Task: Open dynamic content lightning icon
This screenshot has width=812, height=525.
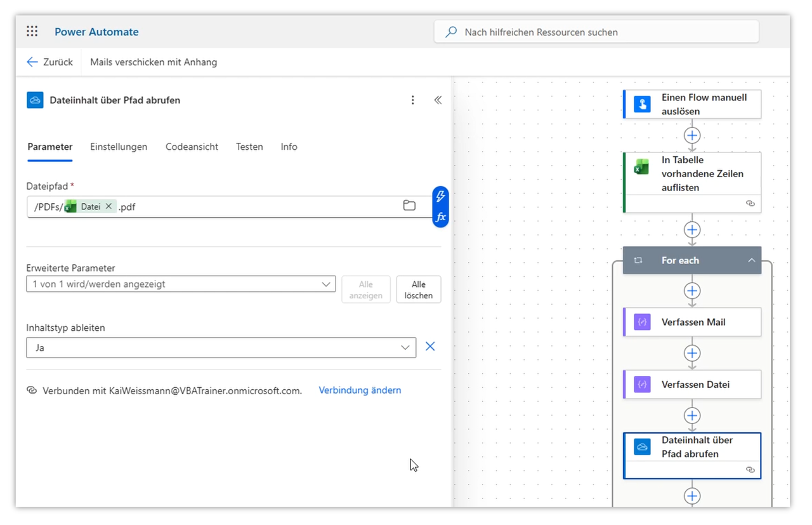Action: coord(440,197)
